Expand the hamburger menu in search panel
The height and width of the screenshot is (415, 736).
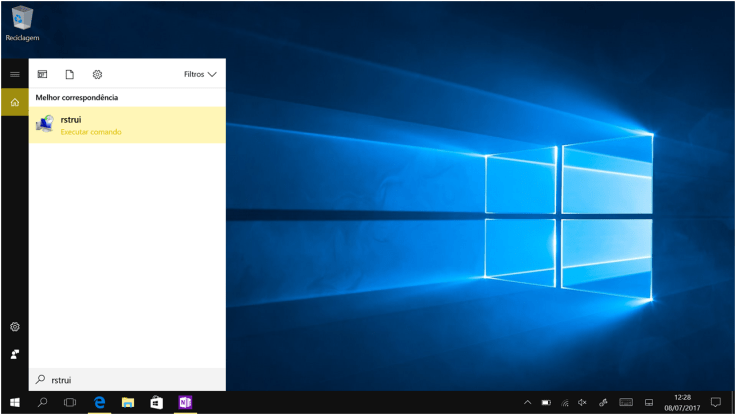point(14,74)
